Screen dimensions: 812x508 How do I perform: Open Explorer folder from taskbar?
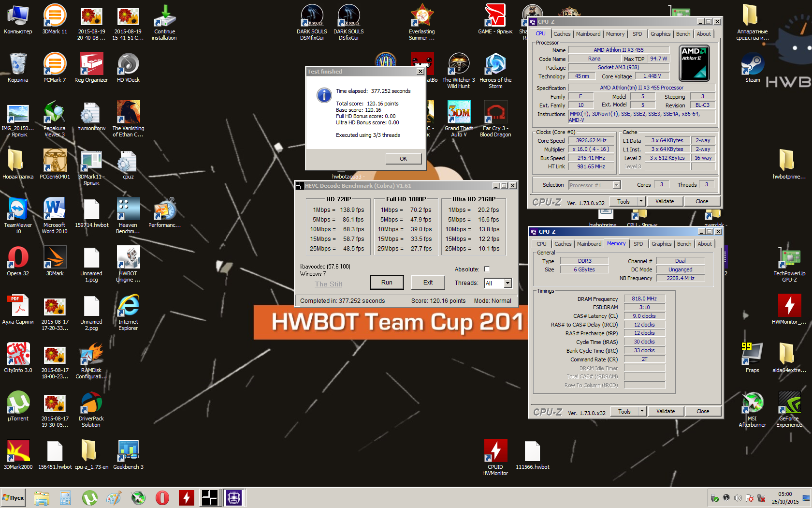[x=42, y=498]
